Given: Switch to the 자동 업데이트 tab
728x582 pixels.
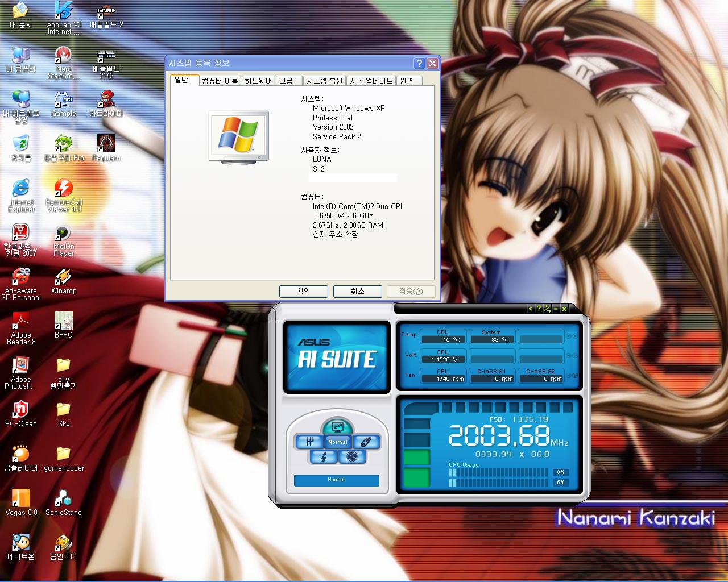Looking at the screenshot, I should pyautogui.click(x=371, y=81).
